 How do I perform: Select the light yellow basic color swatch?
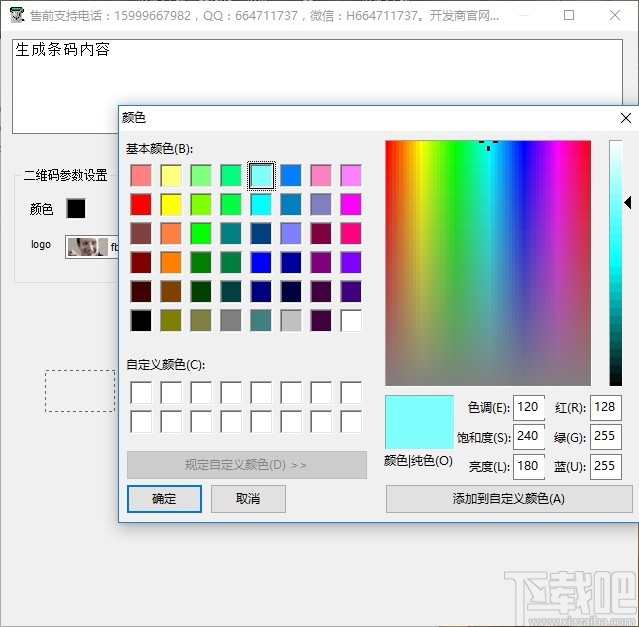(x=171, y=175)
